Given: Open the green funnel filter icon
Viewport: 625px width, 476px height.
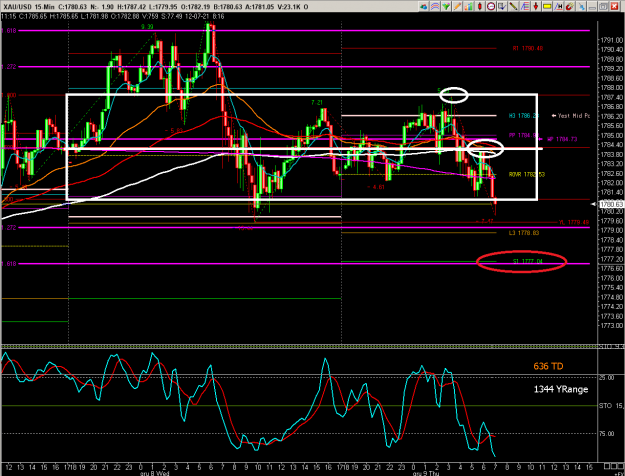Looking at the screenshot, I should pyautogui.click(x=446, y=6).
